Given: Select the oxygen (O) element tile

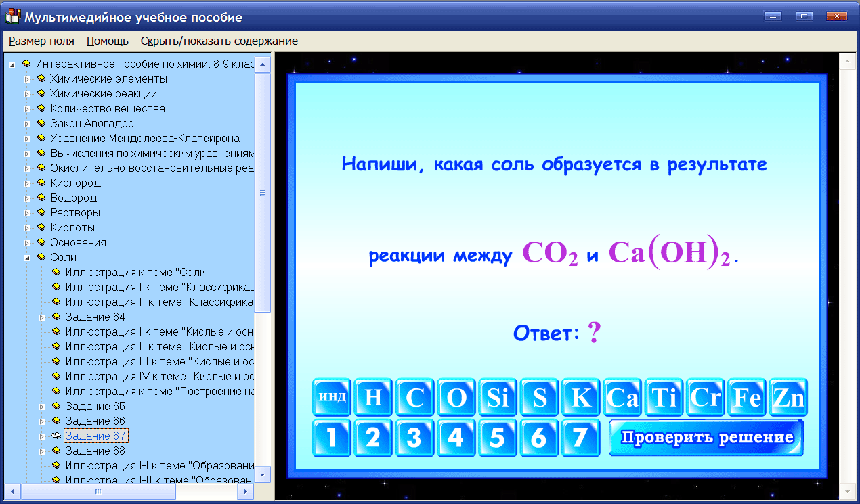Looking at the screenshot, I should [456, 398].
